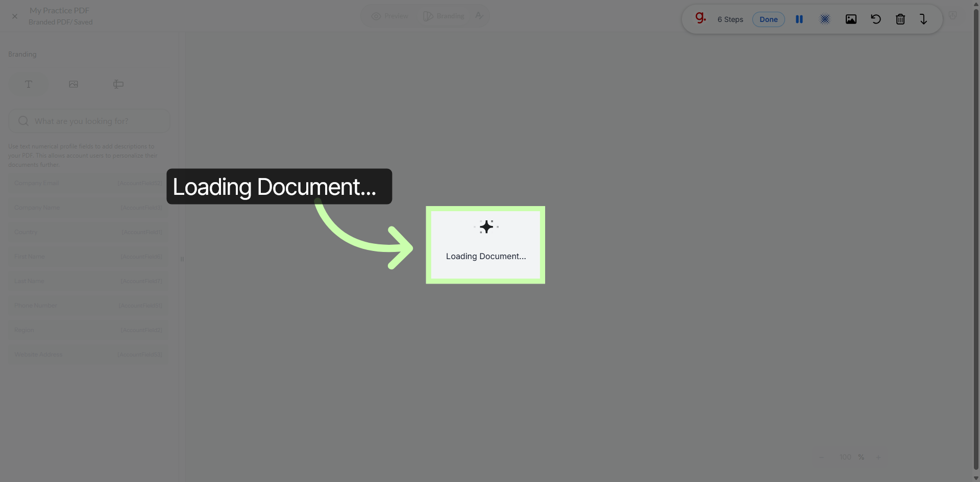
Task: Pick the Company Name field row
Action: [88, 208]
